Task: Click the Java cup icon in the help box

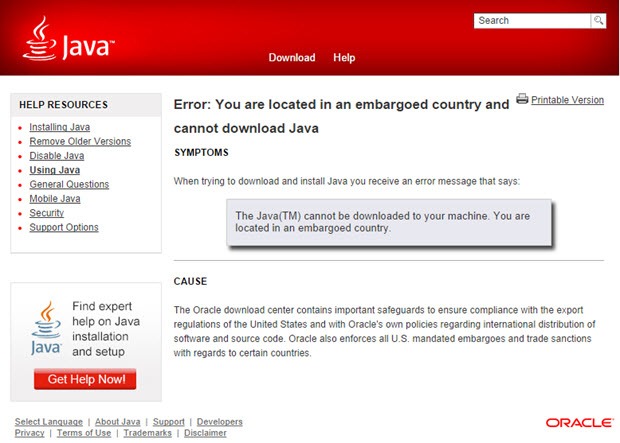Action: 46,328
